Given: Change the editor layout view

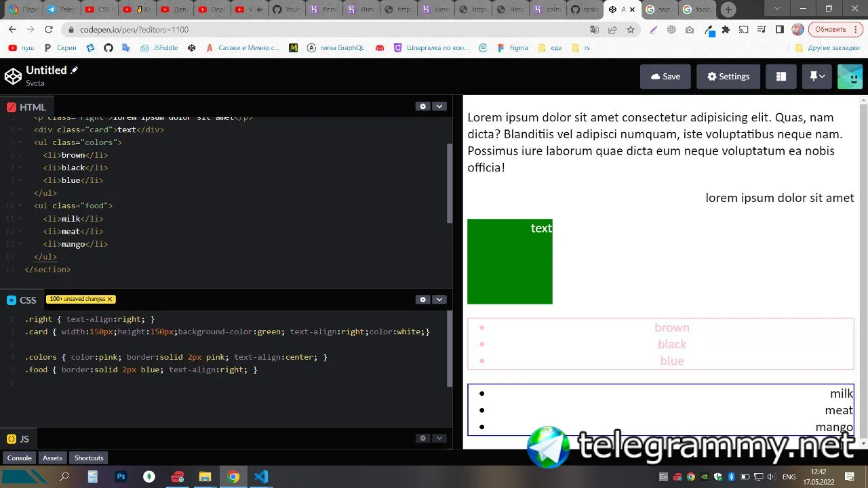Looking at the screenshot, I should pos(781,77).
